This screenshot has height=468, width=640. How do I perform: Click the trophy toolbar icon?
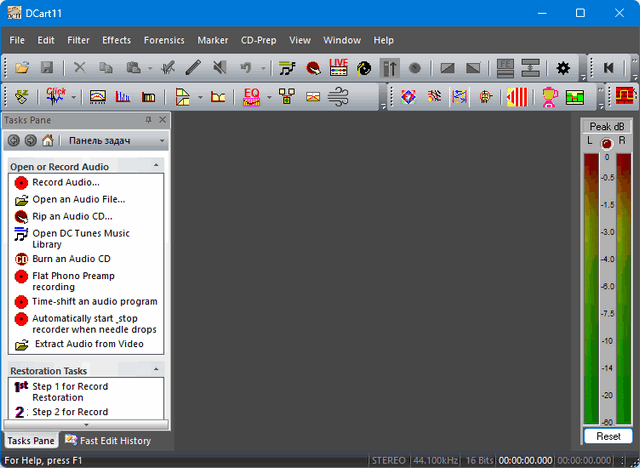coord(549,97)
